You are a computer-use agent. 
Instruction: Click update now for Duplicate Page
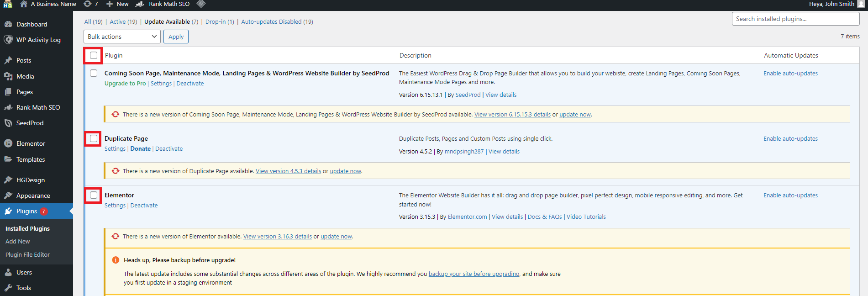click(x=346, y=171)
